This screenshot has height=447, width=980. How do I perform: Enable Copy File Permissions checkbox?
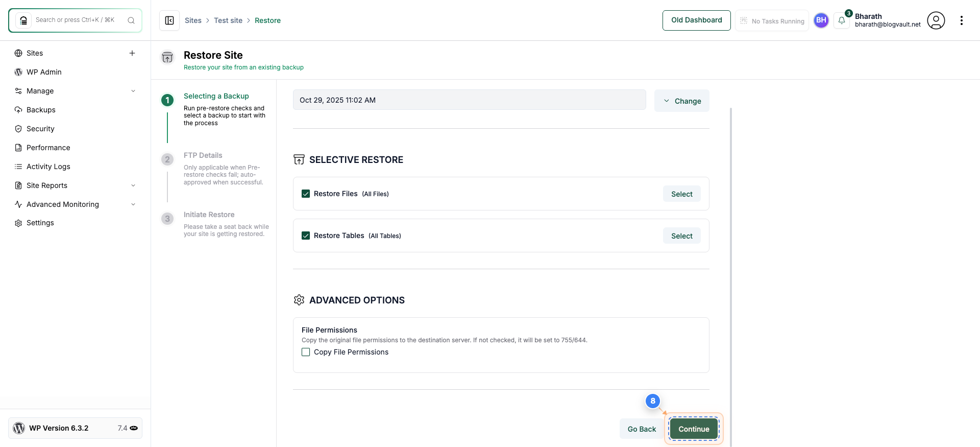point(306,352)
